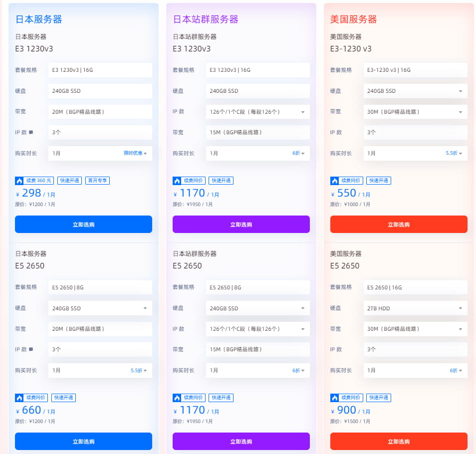Viewport: 476px width, 454px height.
Task: Click the 套餐规格 field showing E3 1230v3 | 16G
Action: point(100,70)
